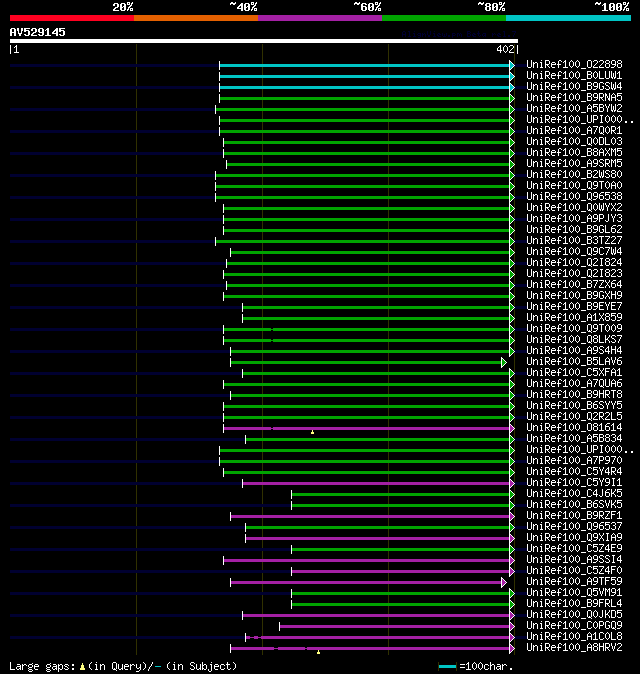The image size is (640, 674).
Task: Click the orange ~40% legend segment
Action: 196,18
